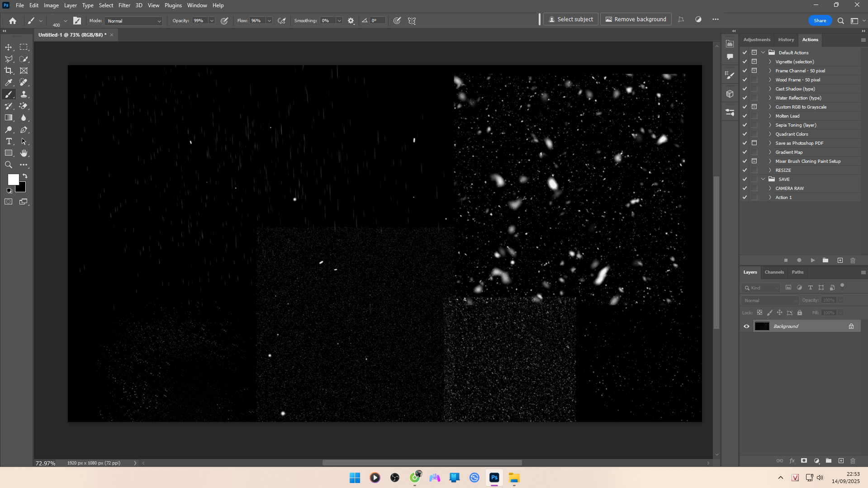Screen dimensions: 868x488
Task: Select the Zoom tool
Action: pyautogui.click(x=9, y=165)
